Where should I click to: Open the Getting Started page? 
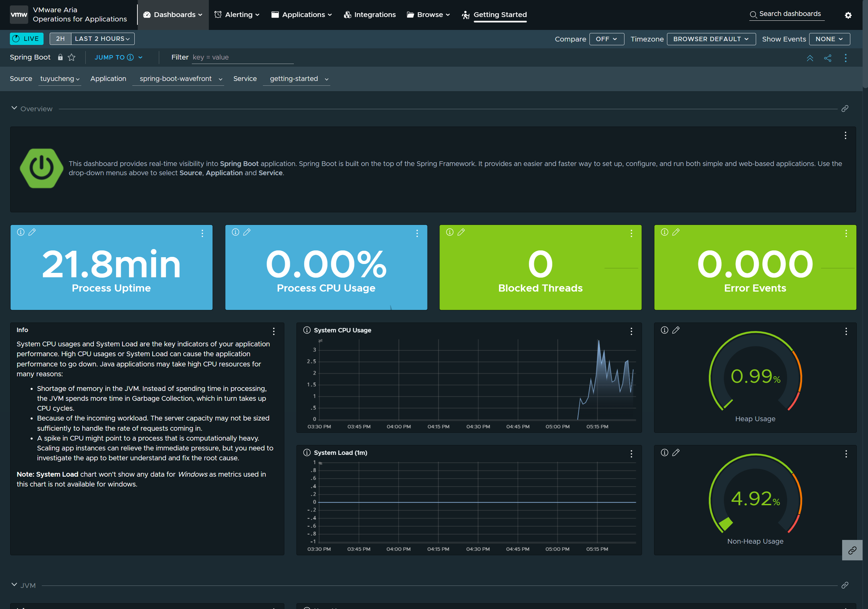pyautogui.click(x=494, y=15)
